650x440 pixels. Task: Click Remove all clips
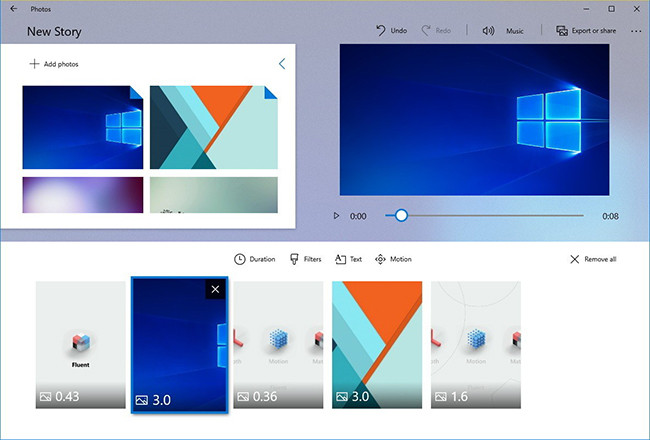pyautogui.click(x=592, y=259)
